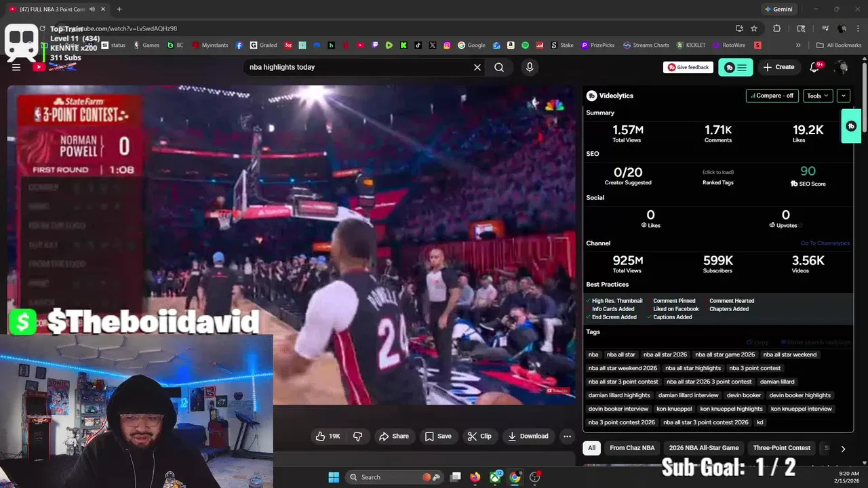The height and width of the screenshot is (488, 868).
Task: Open the Stake bookmark
Action: coord(562,45)
